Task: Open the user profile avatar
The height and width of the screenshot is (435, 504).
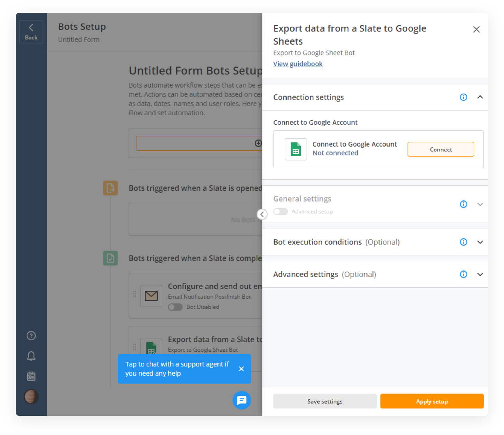Action: point(31,397)
